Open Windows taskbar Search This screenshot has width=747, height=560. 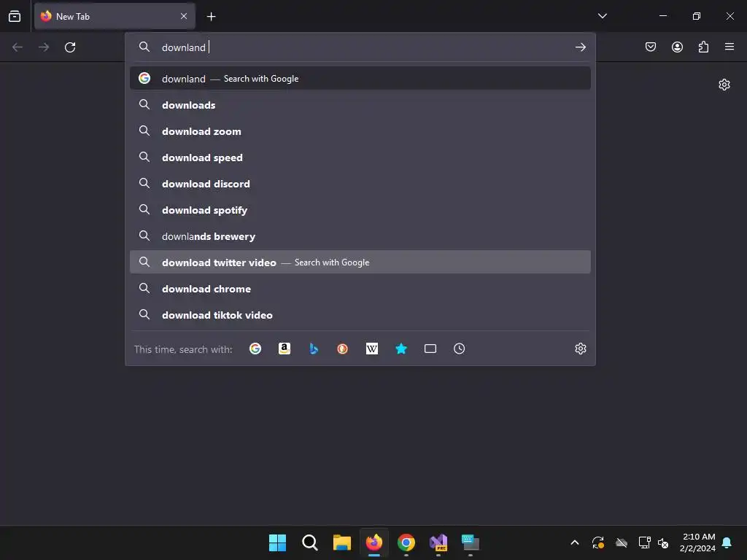coord(309,542)
